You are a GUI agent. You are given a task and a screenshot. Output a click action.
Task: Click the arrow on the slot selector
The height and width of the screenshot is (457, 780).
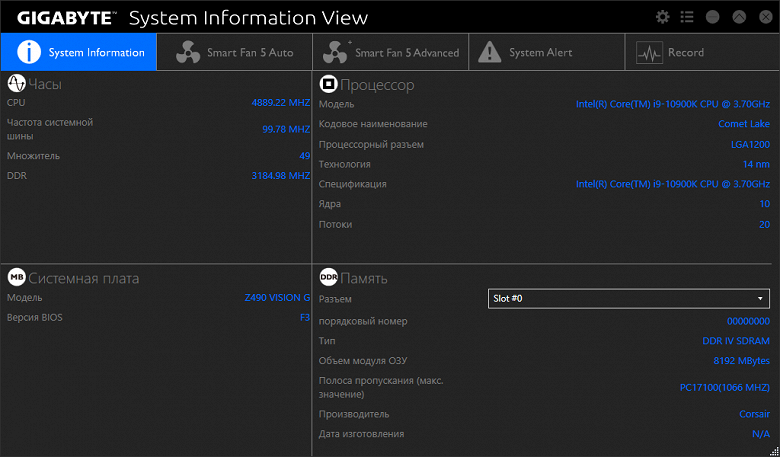click(760, 299)
